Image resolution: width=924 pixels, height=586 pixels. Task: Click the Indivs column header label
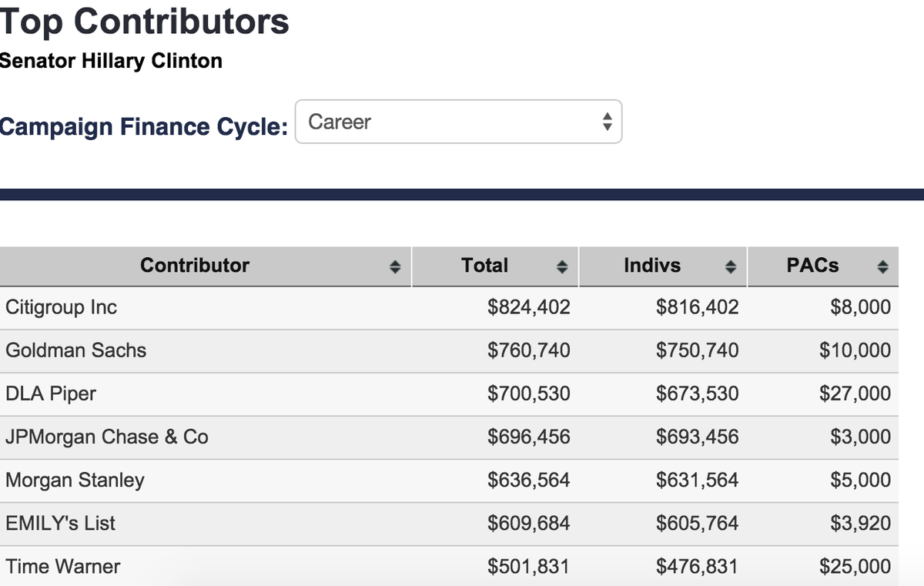[x=652, y=266]
